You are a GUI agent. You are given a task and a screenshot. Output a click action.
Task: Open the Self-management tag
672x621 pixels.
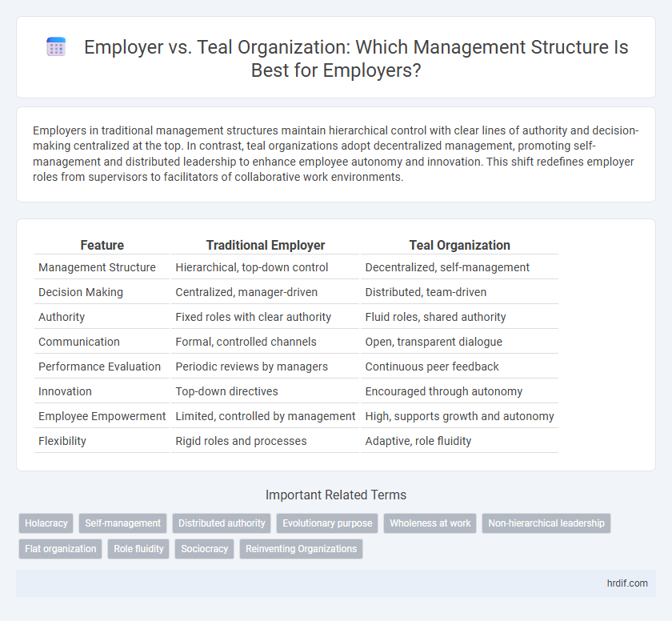pos(123,523)
